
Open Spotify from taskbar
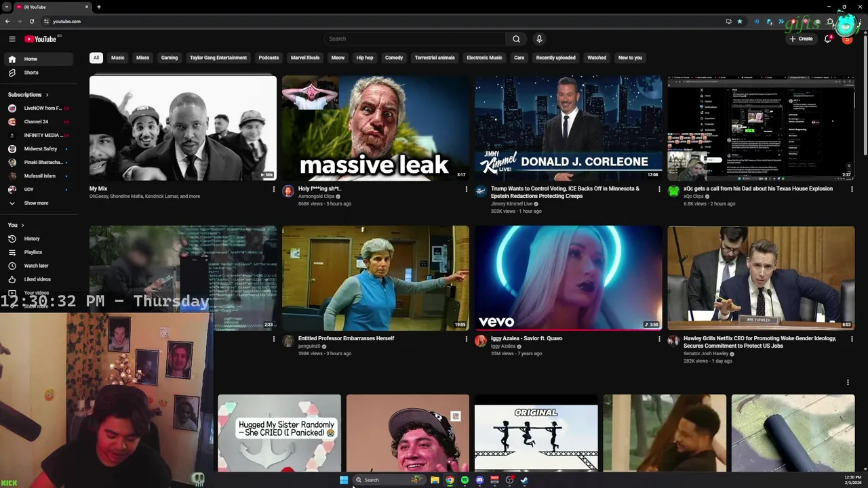465,480
